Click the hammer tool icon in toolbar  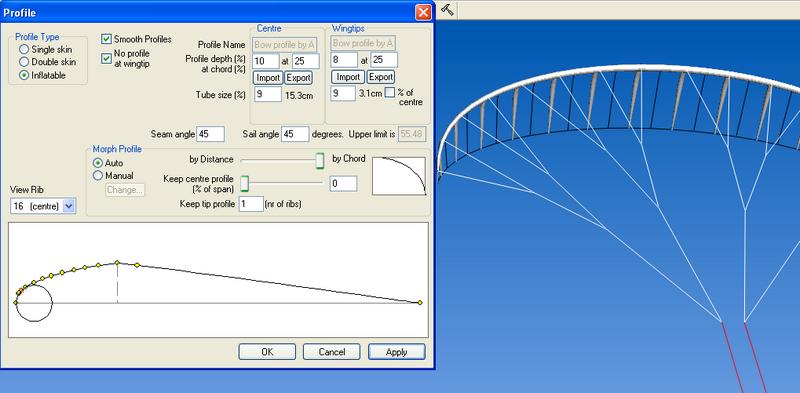click(447, 10)
